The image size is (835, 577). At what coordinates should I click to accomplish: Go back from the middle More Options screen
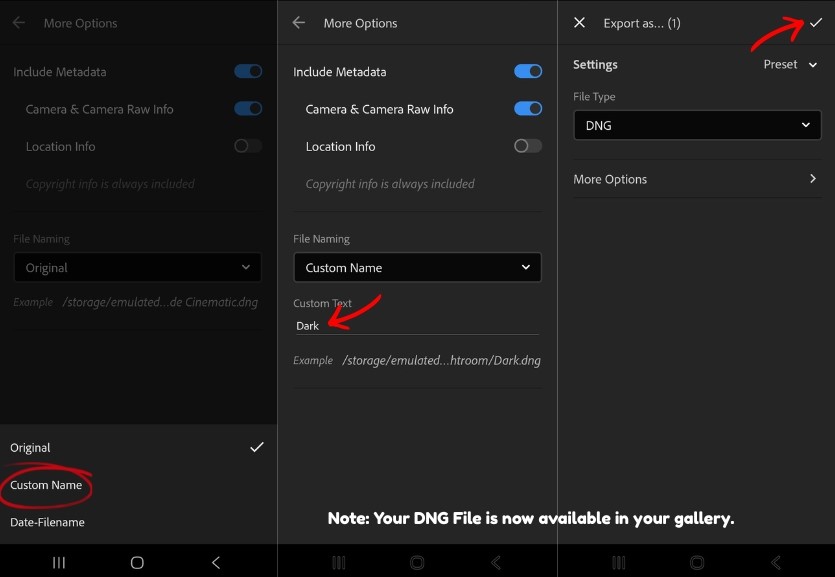(x=299, y=23)
